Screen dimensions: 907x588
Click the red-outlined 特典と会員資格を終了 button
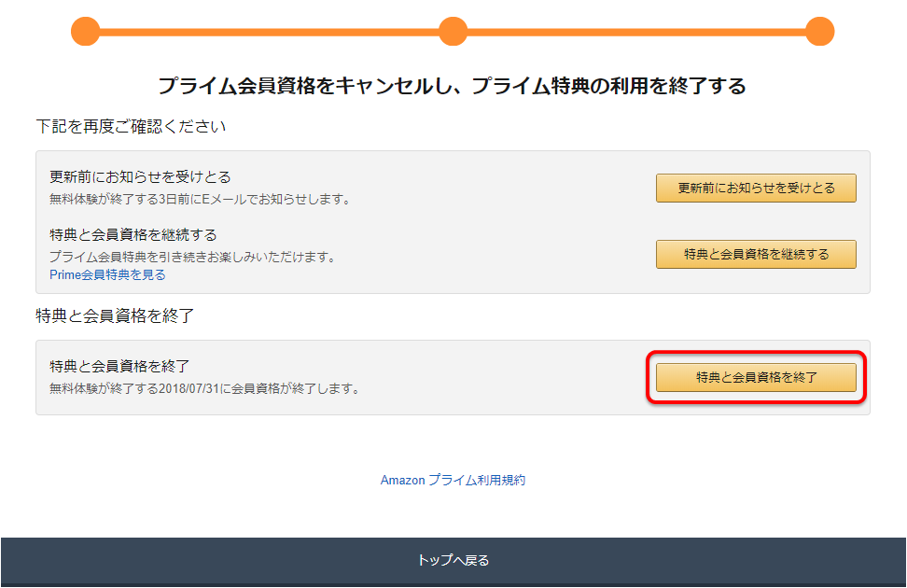coord(756,377)
